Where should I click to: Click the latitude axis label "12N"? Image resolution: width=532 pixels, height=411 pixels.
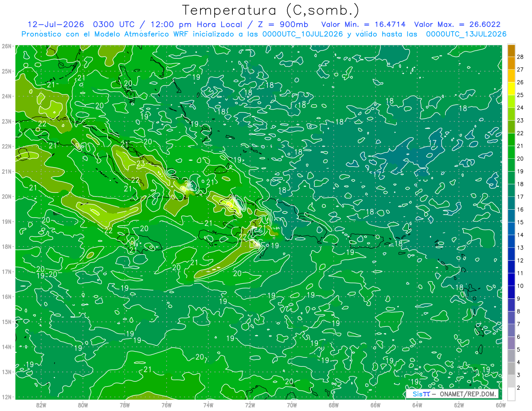click(7, 397)
